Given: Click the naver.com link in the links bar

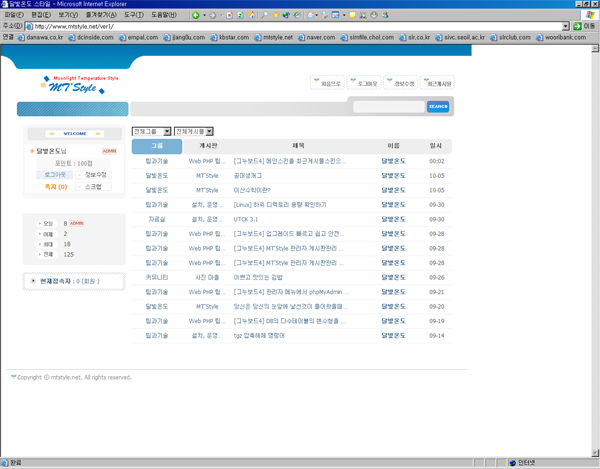Looking at the screenshot, I should tap(320, 37).
